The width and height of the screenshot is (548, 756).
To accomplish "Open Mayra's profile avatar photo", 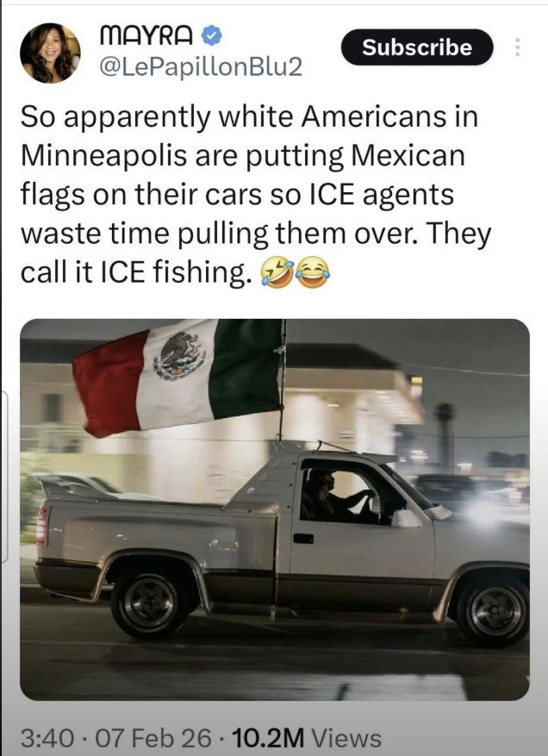I will coord(50,53).
